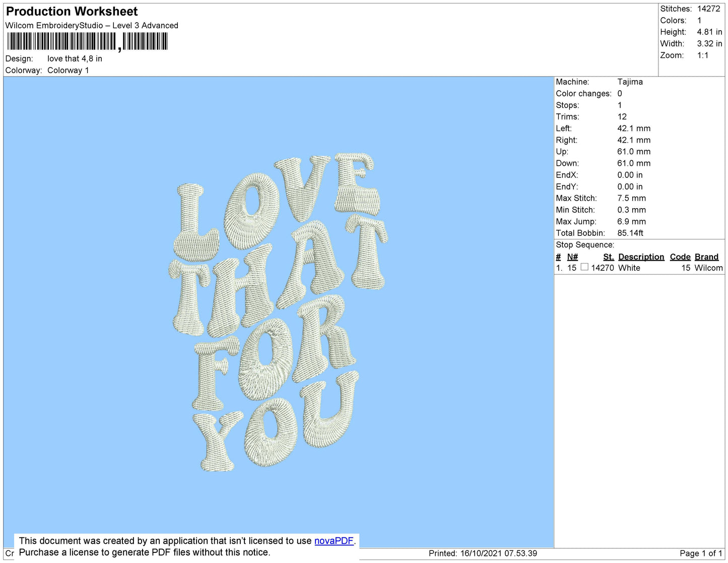Viewport: 728px width, 563px height.
Task: Click the barcode at the top
Action: pos(87,41)
